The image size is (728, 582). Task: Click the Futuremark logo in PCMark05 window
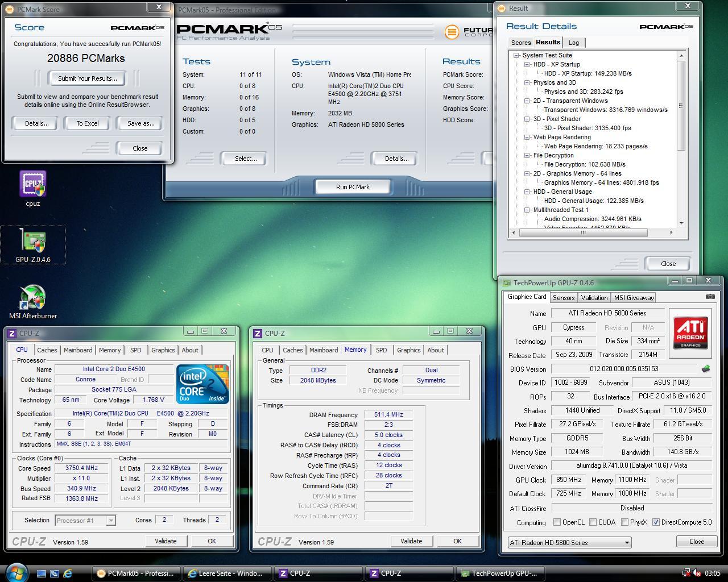(469, 32)
